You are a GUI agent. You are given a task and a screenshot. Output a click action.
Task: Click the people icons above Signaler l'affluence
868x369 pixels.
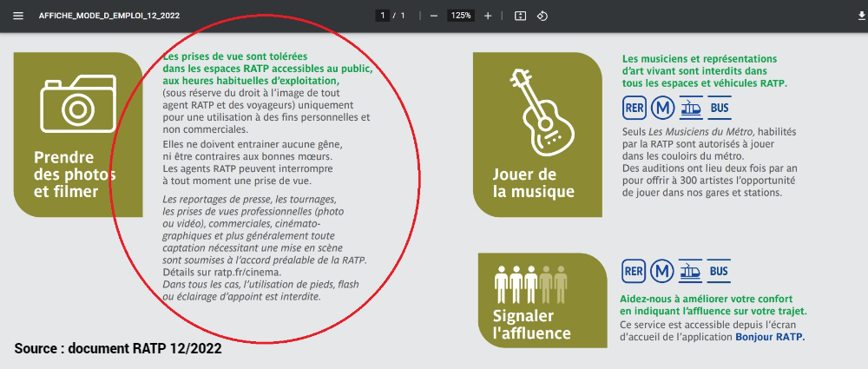[530, 282]
